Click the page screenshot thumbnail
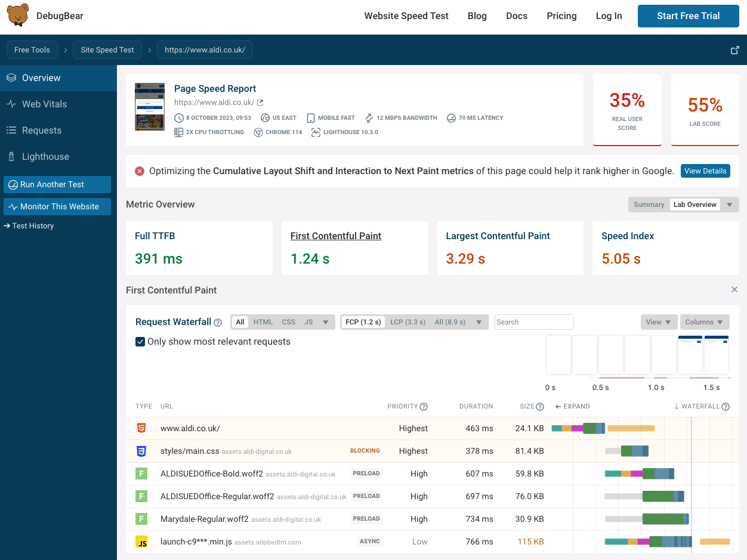Viewport: 747px width, 560px height. pos(150,107)
